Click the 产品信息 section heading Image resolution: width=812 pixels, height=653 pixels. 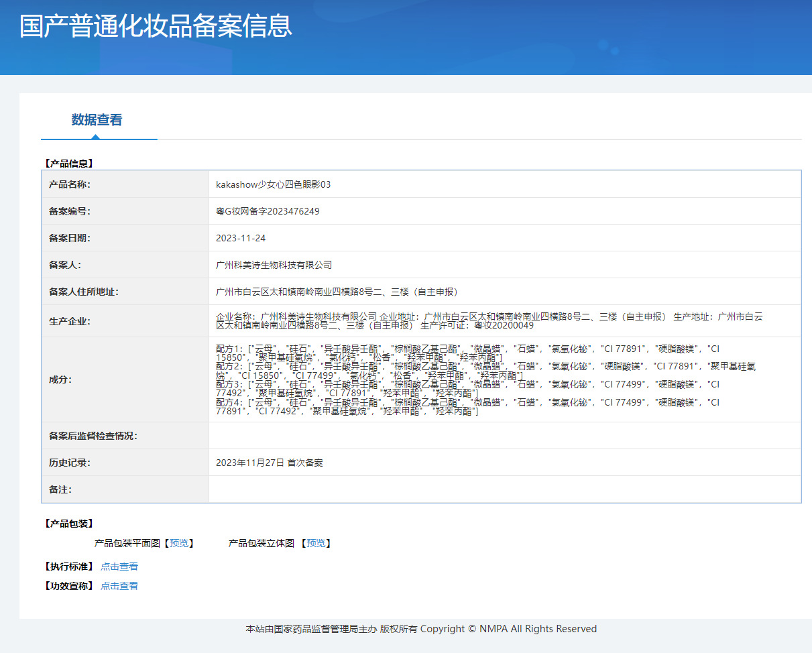tap(68, 163)
